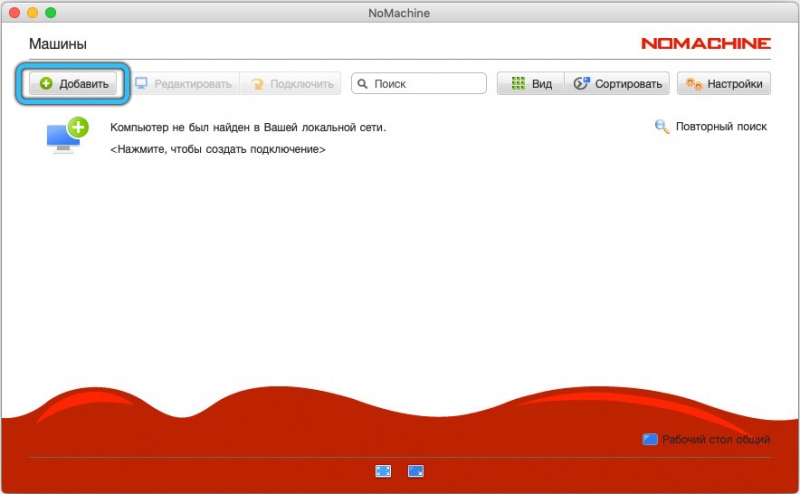This screenshot has width=800, height=494.
Task: Click the magnifier icon beside Повторный поиск
Action: [x=662, y=127]
